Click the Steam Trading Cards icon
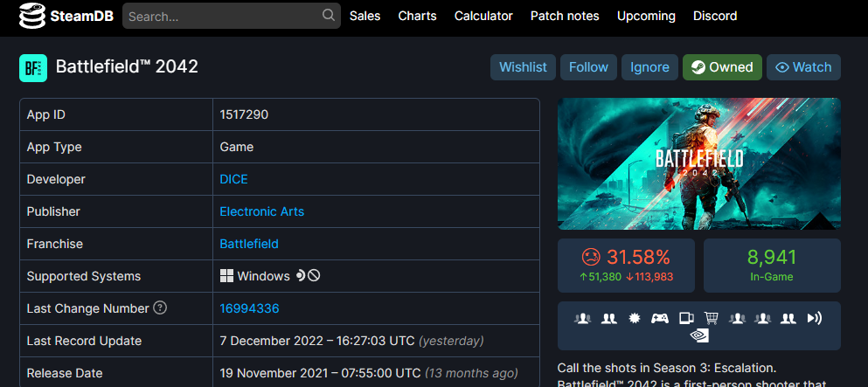This screenshot has height=387, width=868. click(686, 318)
